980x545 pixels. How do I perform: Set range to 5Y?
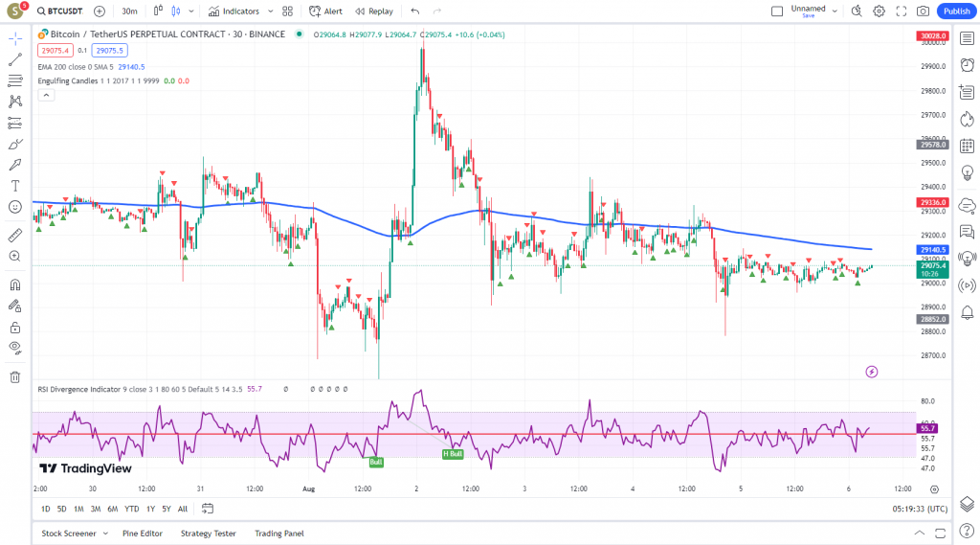pyautogui.click(x=167, y=509)
